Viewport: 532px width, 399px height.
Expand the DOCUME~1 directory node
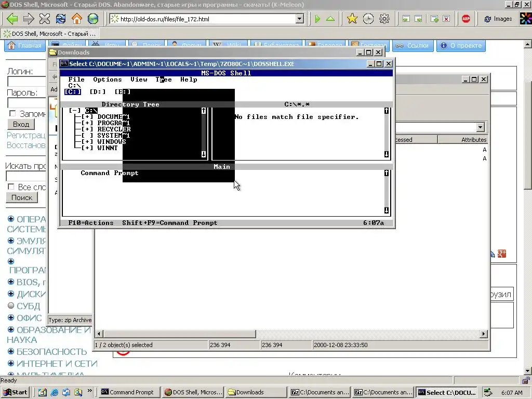[87, 117]
